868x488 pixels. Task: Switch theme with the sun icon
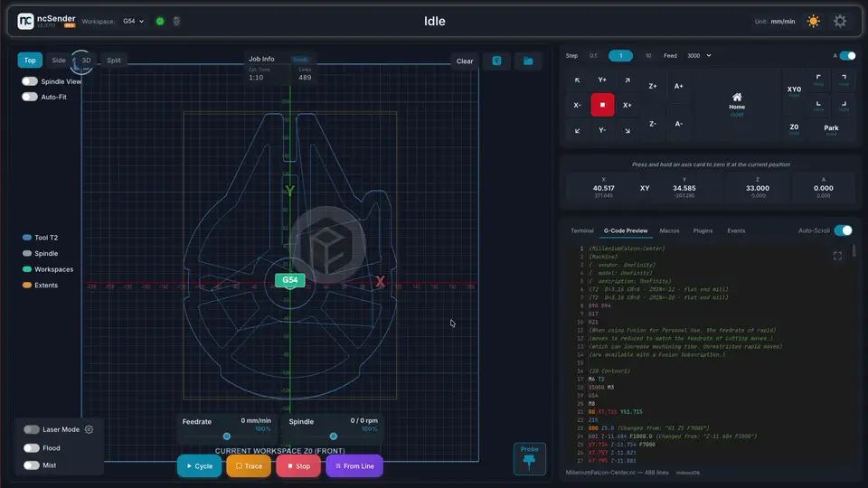pyautogui.click(x=813, y=21)
